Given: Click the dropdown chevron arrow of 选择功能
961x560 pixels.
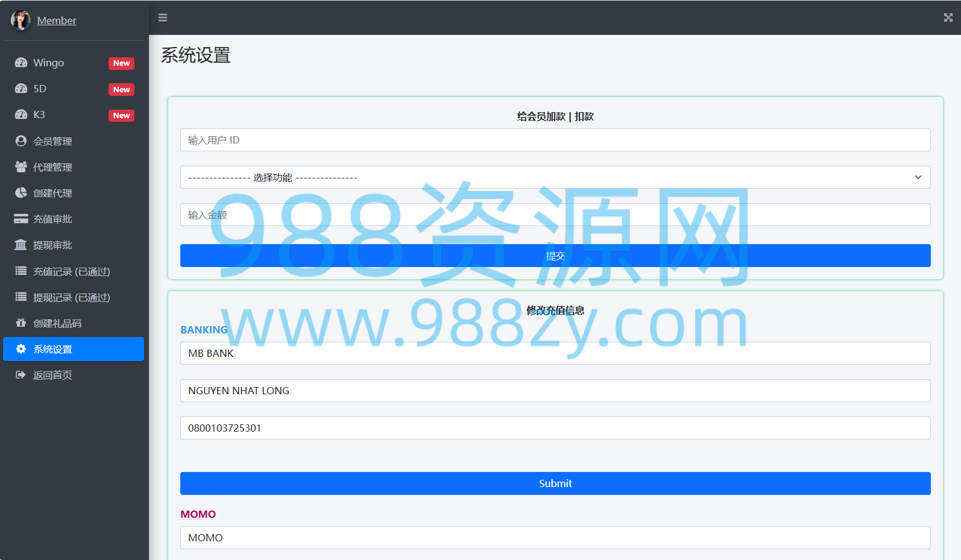Looking at the screenshot, I should click(918, 177).
